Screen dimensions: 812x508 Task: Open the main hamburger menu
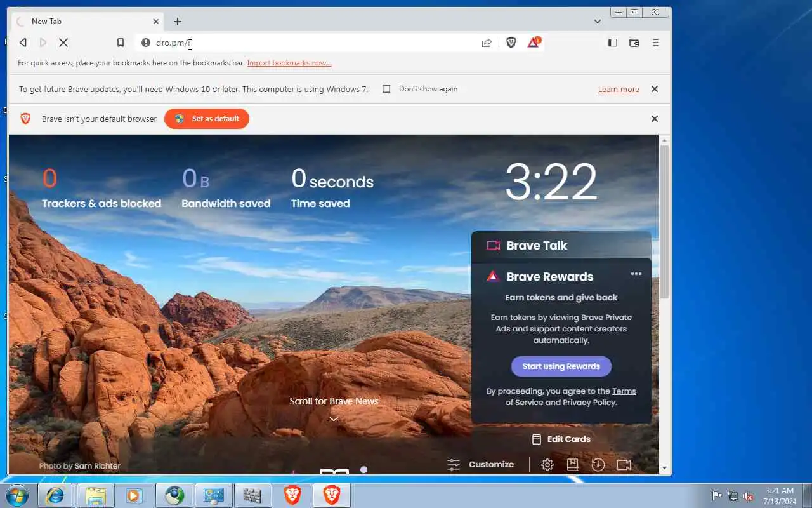656,43
